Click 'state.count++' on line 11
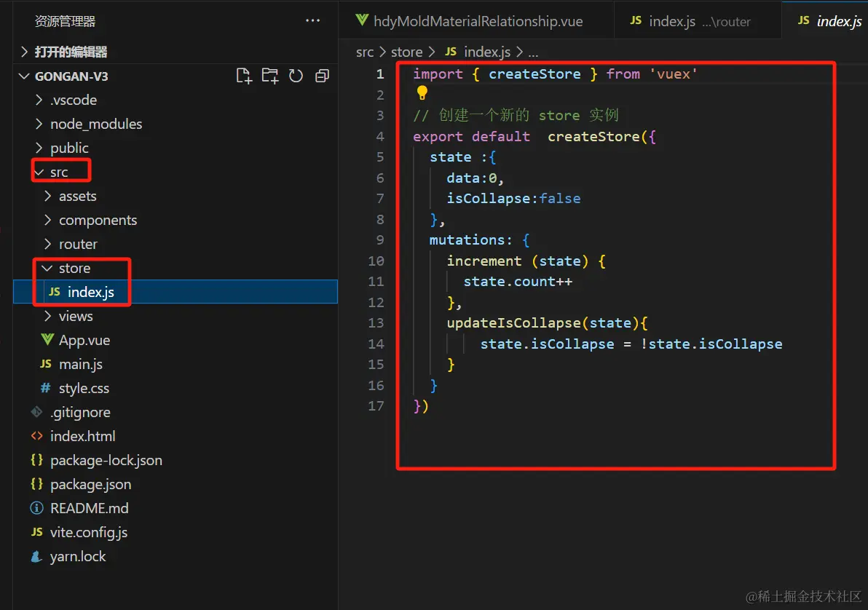Screen dimensions: 868x610 (x=518, y=281)
